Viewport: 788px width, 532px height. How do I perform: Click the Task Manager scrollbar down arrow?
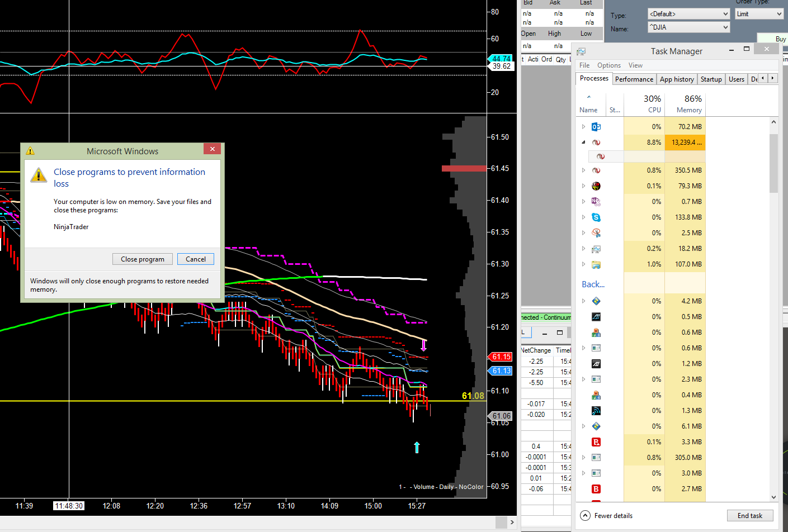pyautogui.click(x=774, y=497)
